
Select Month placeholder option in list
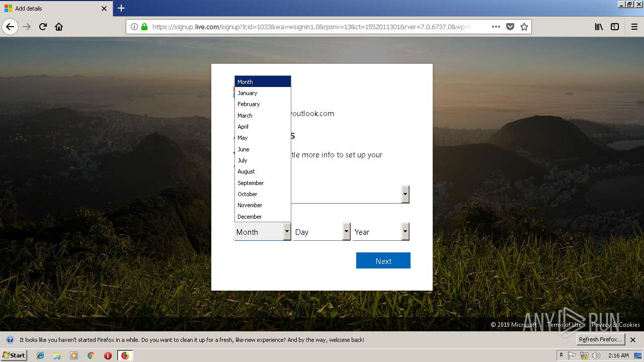coord(263,81)
